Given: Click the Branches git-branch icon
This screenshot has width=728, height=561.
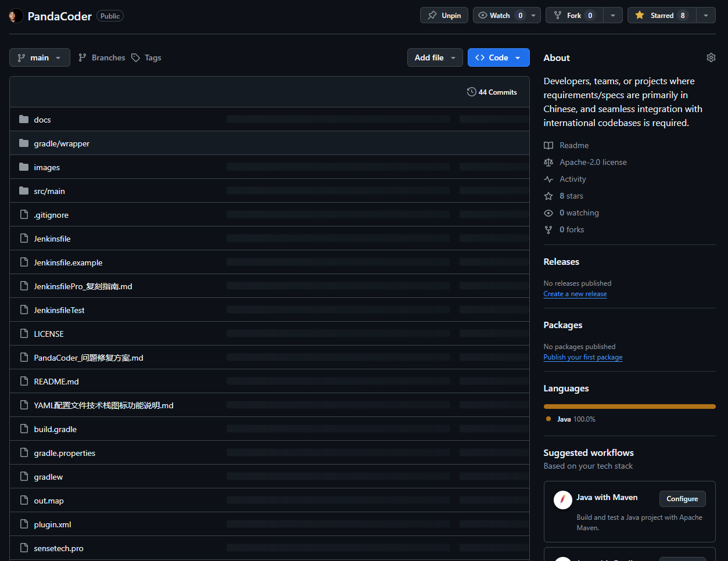Looking at the screenshot, I should point(83,57).
